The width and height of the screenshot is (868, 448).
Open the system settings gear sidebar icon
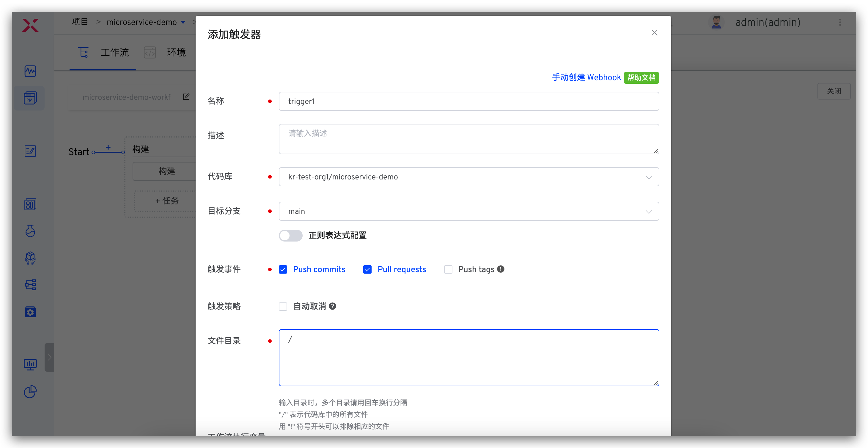(30, 312)
